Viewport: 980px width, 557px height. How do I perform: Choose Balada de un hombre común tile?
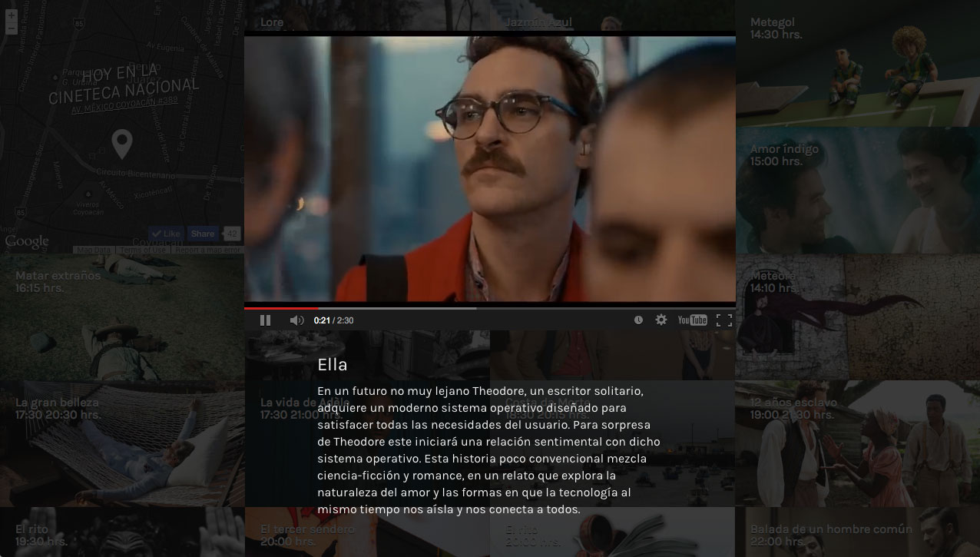857,534
